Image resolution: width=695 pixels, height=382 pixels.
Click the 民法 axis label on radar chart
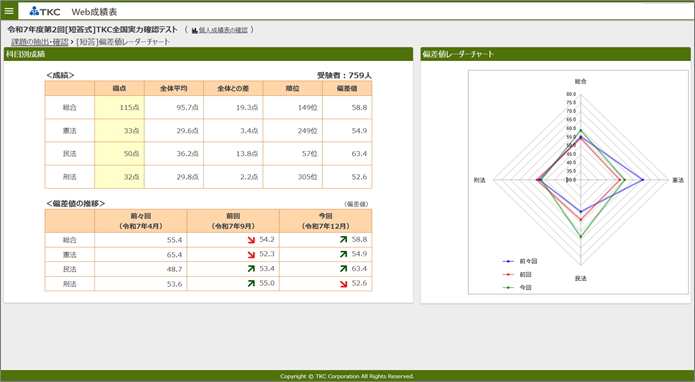point(581,279)
